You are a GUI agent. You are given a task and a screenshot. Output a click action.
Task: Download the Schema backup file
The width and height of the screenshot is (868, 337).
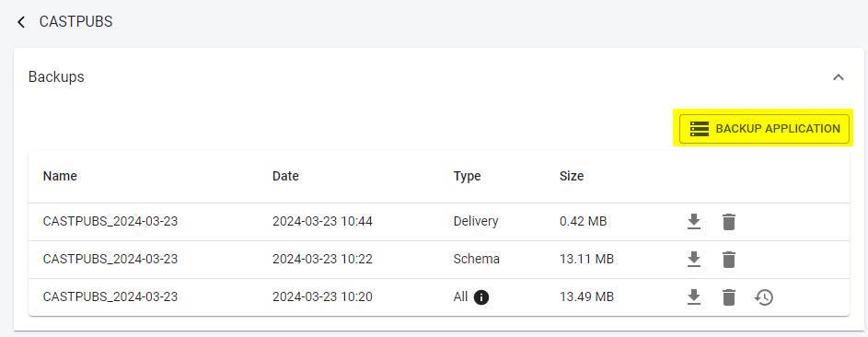coord(694,260)
